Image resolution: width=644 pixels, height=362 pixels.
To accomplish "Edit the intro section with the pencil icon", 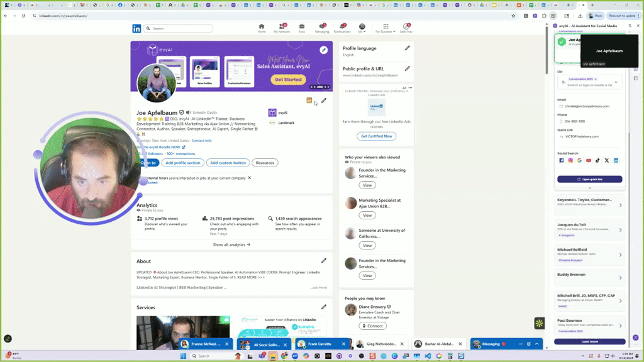I will [x=324, y=101].
